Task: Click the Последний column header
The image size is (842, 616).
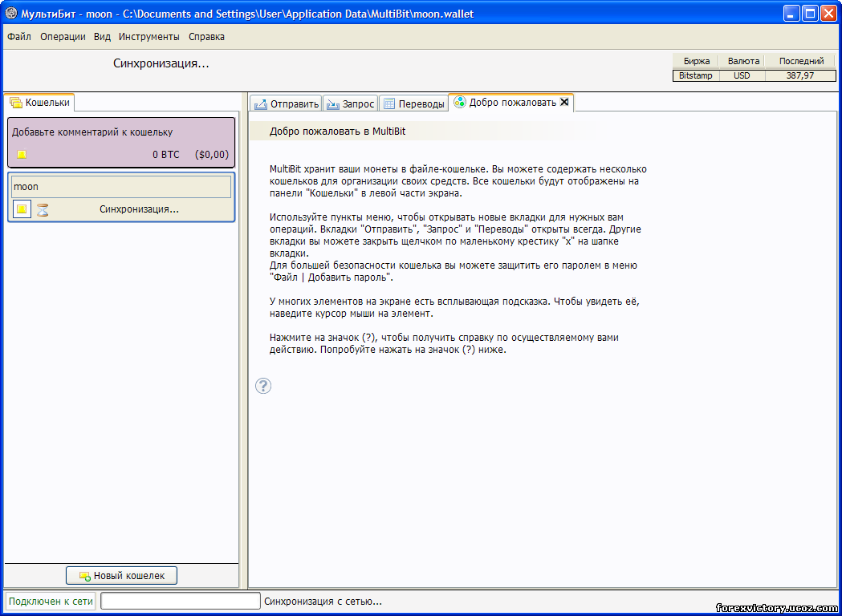Action: pyautogui.click(x=801, y=61)
